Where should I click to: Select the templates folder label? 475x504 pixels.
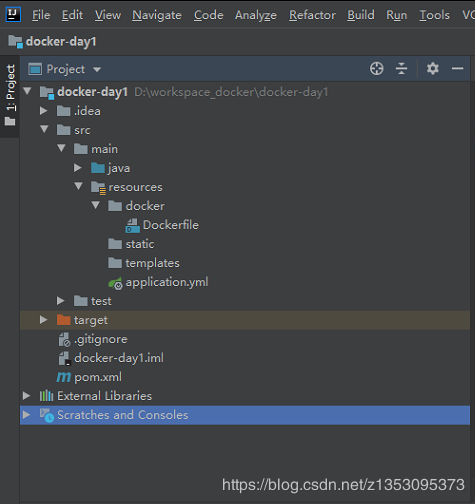(x=152, y=263)
